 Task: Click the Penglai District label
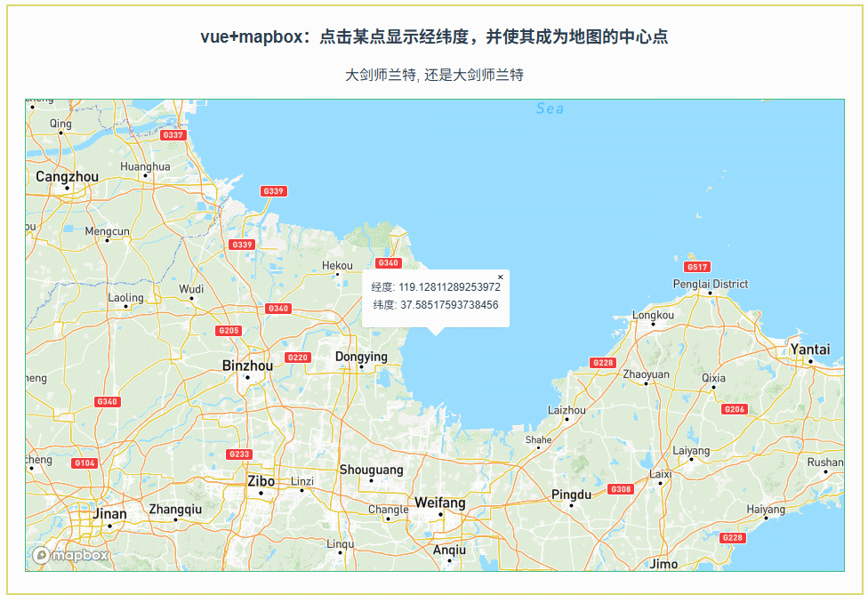coord(711,284)
